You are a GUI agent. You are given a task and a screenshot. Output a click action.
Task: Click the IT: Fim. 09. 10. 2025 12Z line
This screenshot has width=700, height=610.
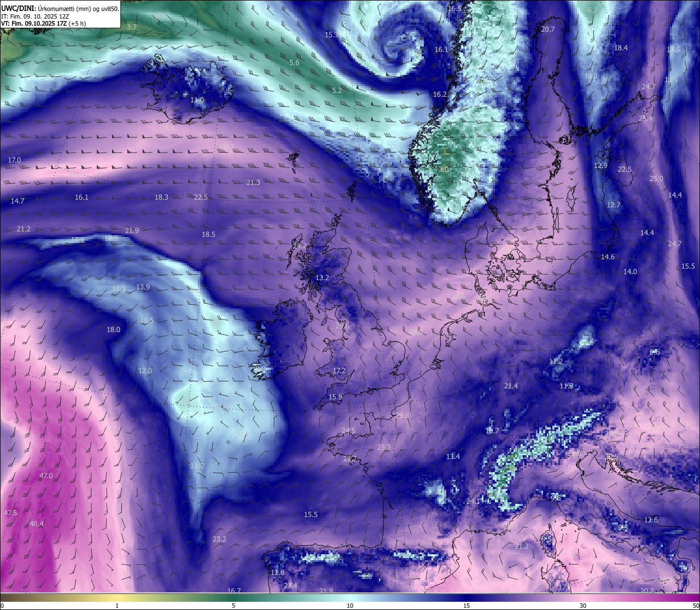[35, 16]
